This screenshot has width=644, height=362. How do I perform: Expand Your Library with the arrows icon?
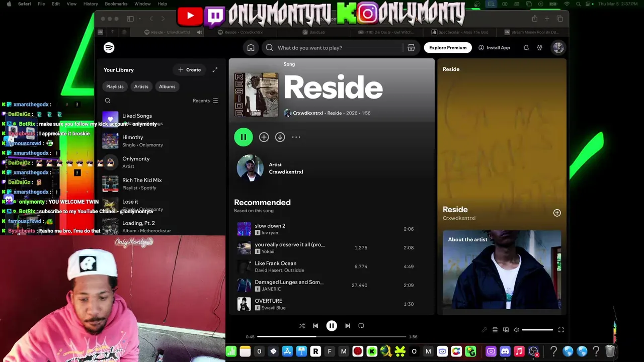[215, 70]
